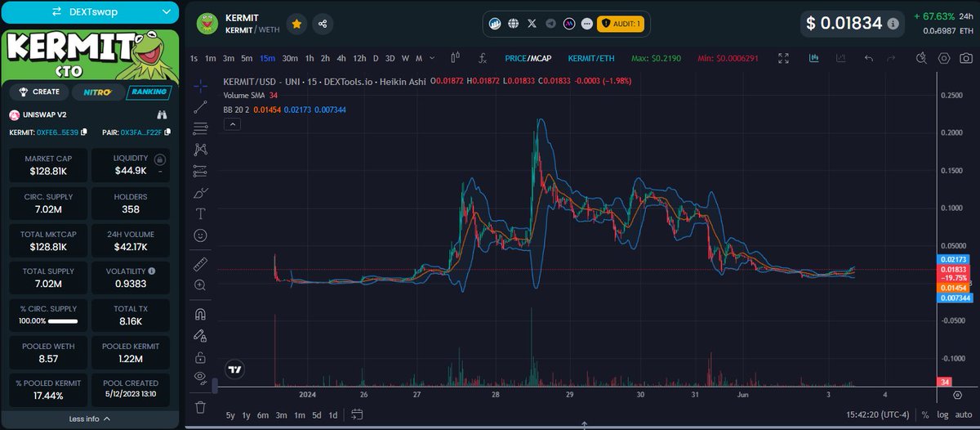Toggle magnet snapping mode
The image size is (980, 430).
(200, 314)
